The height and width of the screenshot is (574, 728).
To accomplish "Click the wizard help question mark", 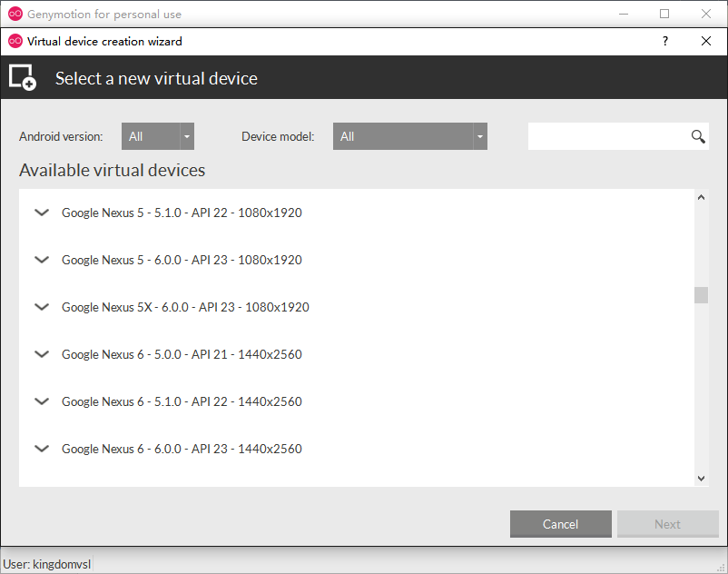I will point(665,42).
